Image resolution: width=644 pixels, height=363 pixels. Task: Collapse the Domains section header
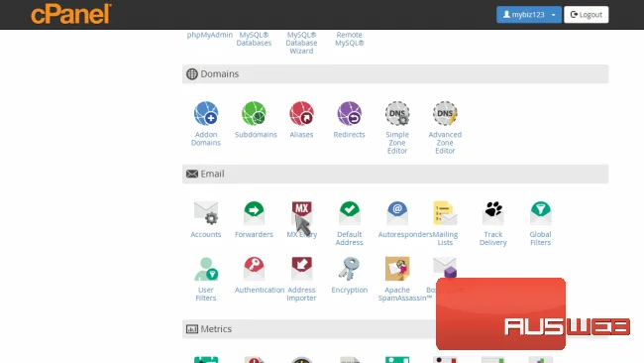[x=395, y=74]
